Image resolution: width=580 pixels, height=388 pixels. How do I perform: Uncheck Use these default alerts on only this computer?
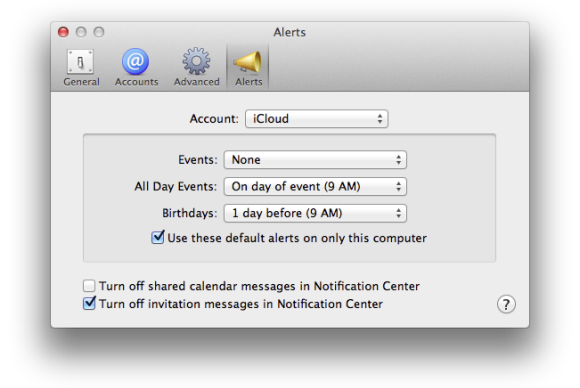(x=158, y=237)
